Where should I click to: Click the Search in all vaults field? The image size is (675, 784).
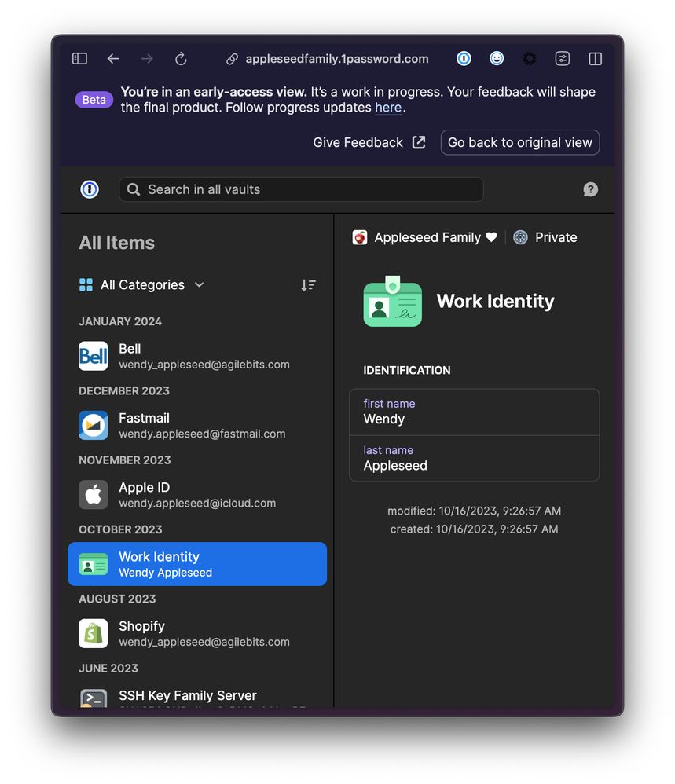click(x=301, y=189)
